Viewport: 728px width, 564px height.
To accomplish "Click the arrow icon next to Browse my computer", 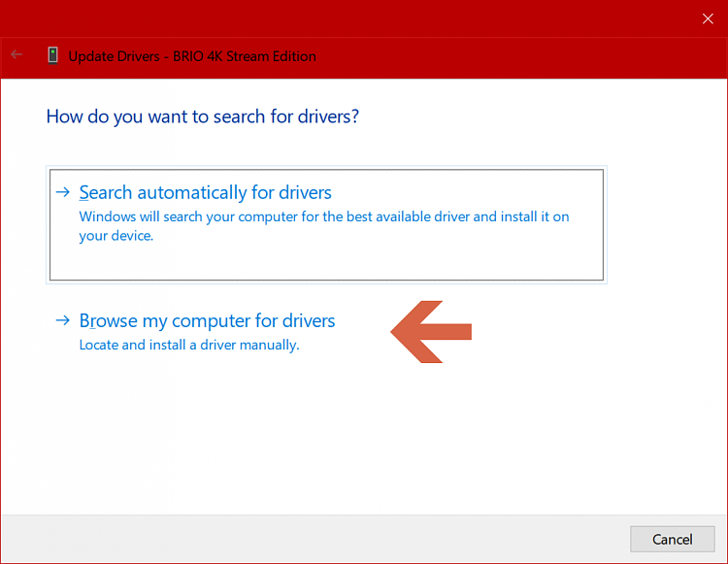I will [63, 319].
